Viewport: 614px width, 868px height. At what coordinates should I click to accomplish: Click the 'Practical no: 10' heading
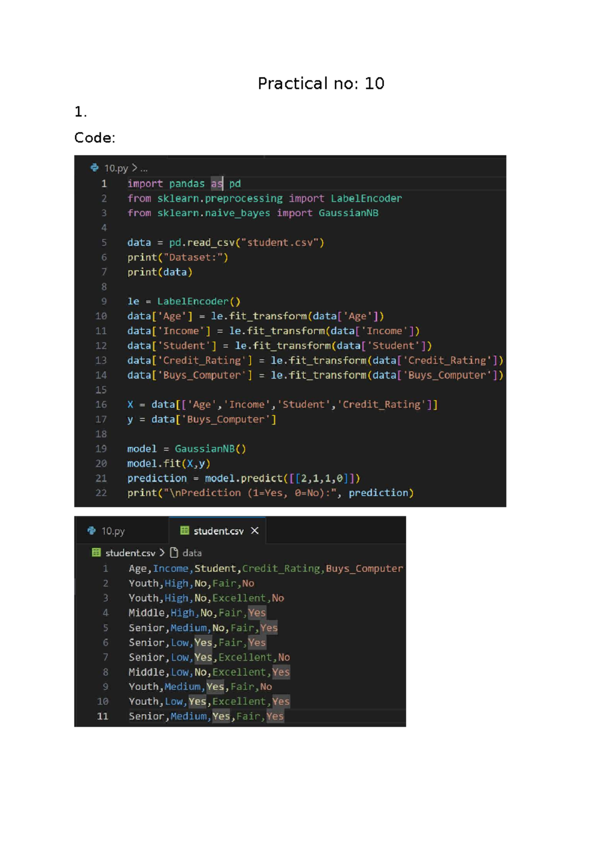[321, 83]
